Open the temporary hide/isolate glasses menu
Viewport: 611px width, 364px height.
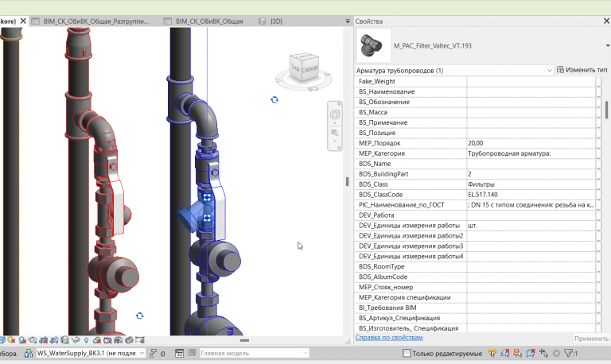[x=76, y=340]
